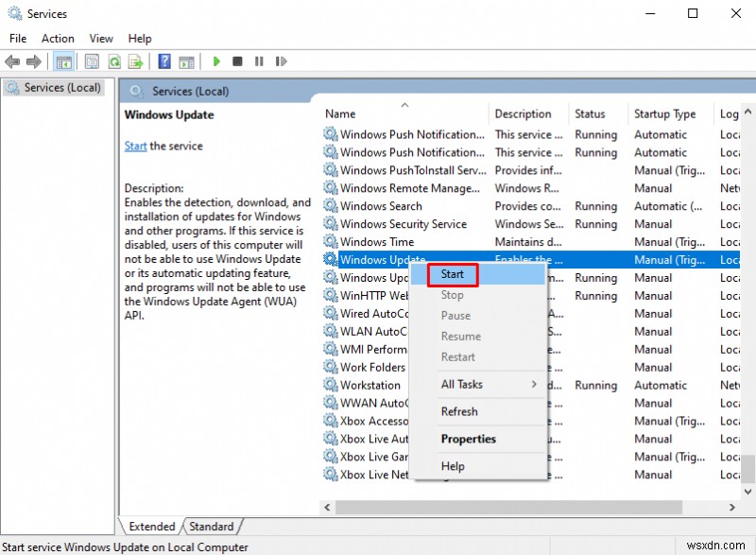Screen dimensions: 756x555
Task: Click the horizontal scrollbar right arrow
Action: click(x=731, y=508)
